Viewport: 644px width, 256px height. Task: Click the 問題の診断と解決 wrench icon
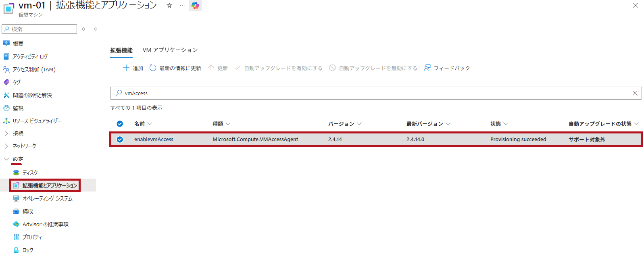click(x=6, y=95)
